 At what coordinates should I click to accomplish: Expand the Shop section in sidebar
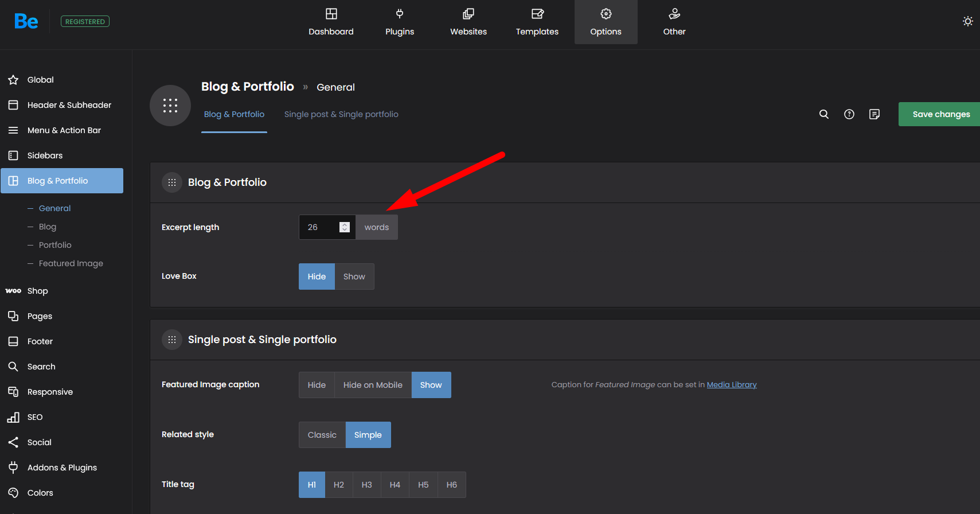pos(38,291)
